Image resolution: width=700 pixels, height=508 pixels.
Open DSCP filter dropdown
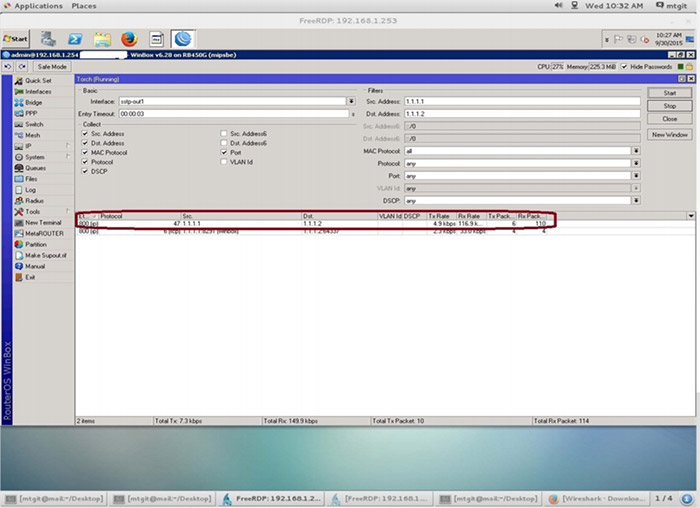(636, 200)
